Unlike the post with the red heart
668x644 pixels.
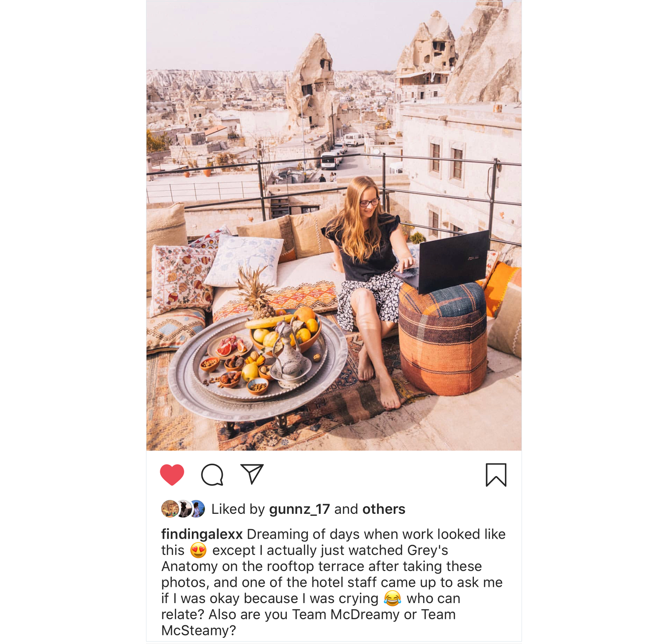point(172,475)
